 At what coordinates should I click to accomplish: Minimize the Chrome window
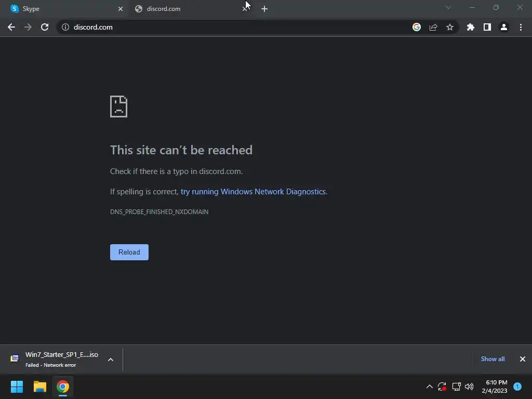point(472,7)
